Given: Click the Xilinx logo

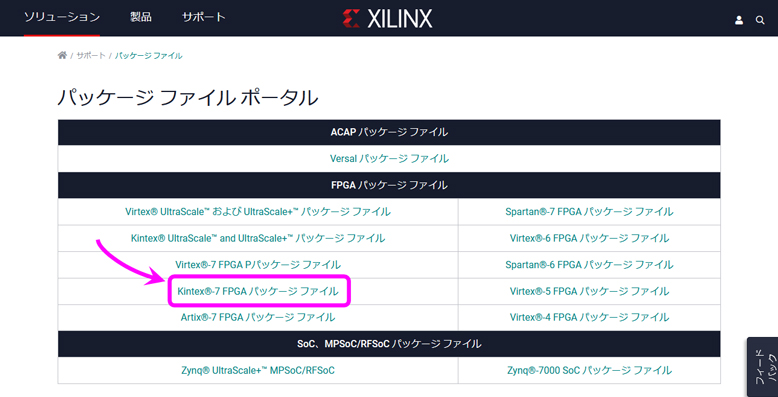Looking at the screenshot, I should 387,18.
